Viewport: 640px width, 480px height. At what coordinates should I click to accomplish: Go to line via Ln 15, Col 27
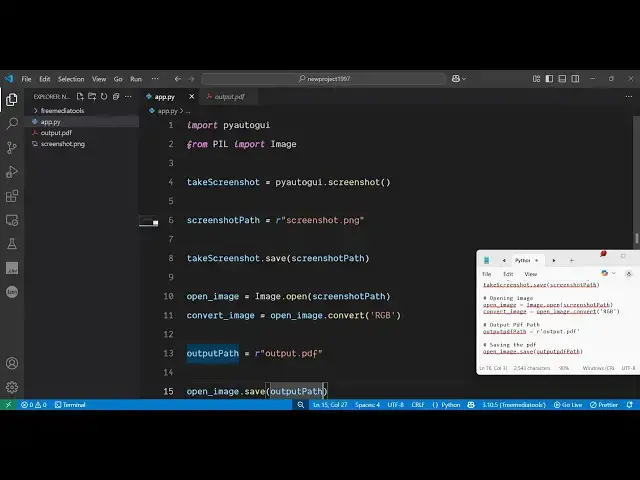330,404
